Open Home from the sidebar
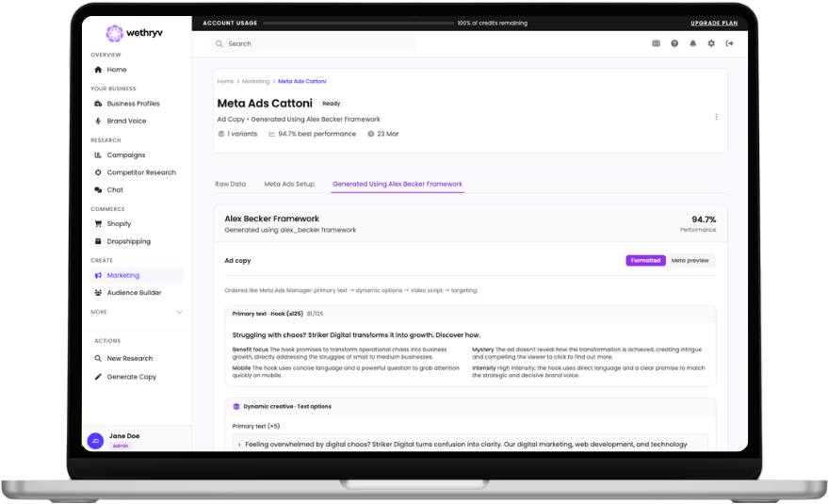The width and height of the screenshot is (828, 504). click(110, 69)
